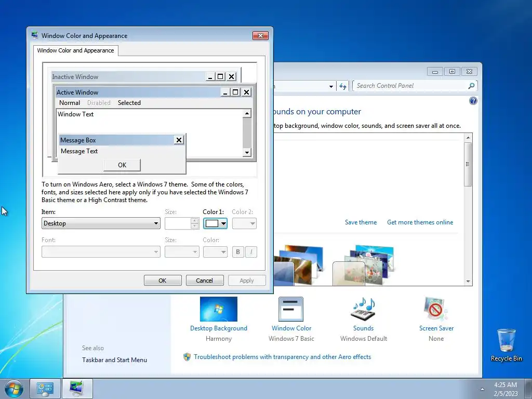Click themes list scroll up arrow
Screen dimensions: 532x399
pyautogui.click(x=468, y=138)
